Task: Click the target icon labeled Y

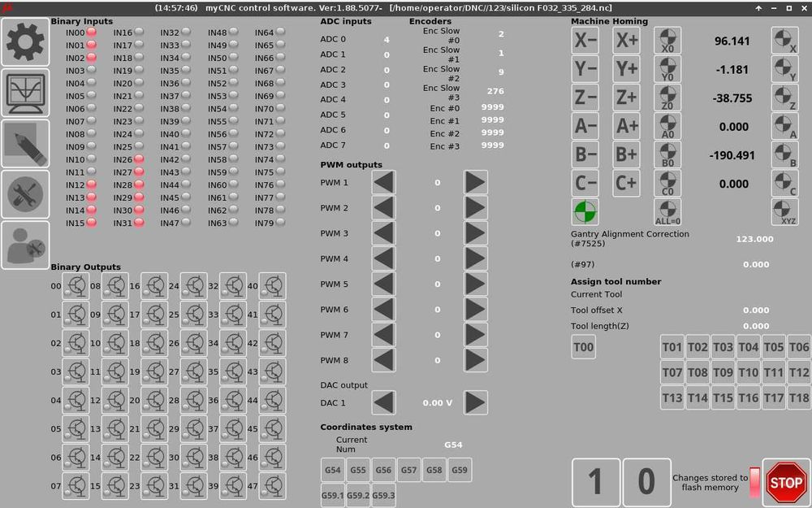Action: (784, 69)
